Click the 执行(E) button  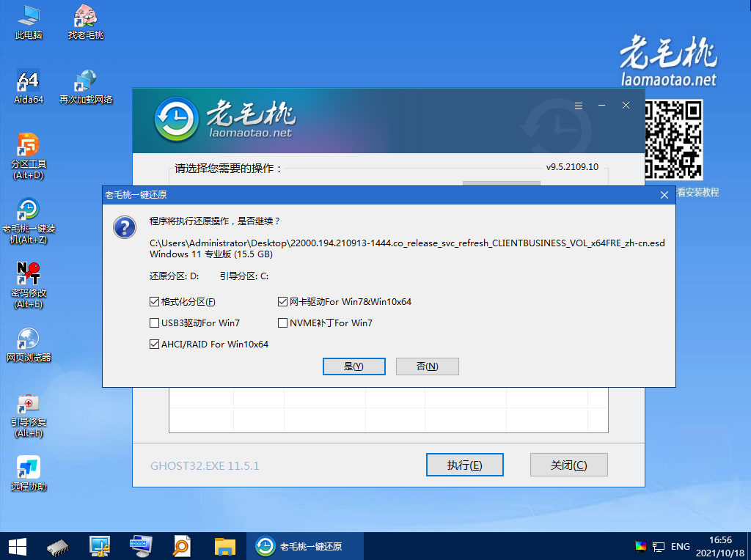(464, 465)
